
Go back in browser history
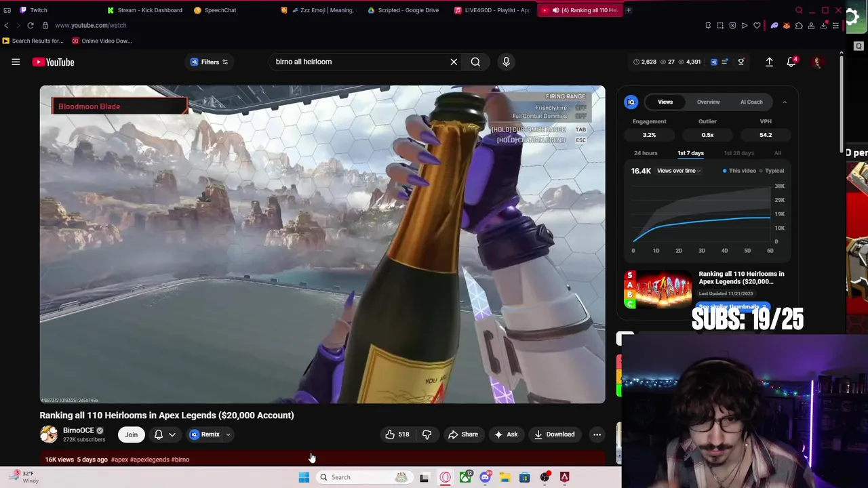tap(6, 25)
